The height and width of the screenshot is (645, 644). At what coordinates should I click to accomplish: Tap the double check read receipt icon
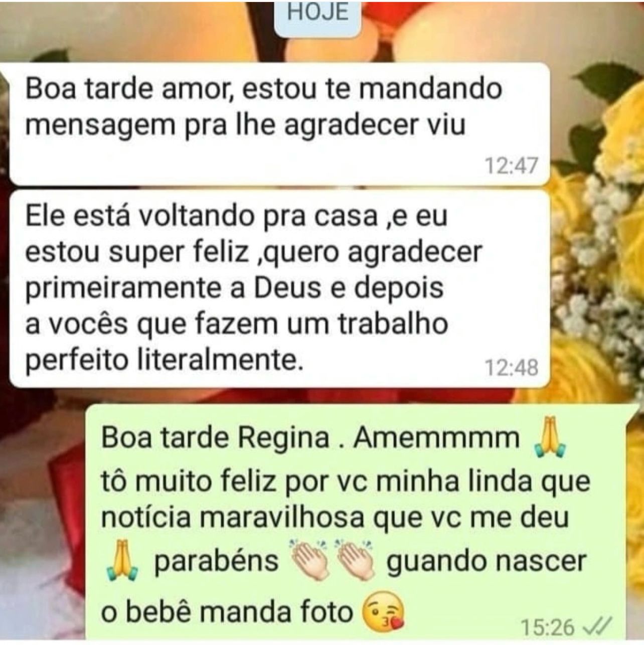point(597,626)
